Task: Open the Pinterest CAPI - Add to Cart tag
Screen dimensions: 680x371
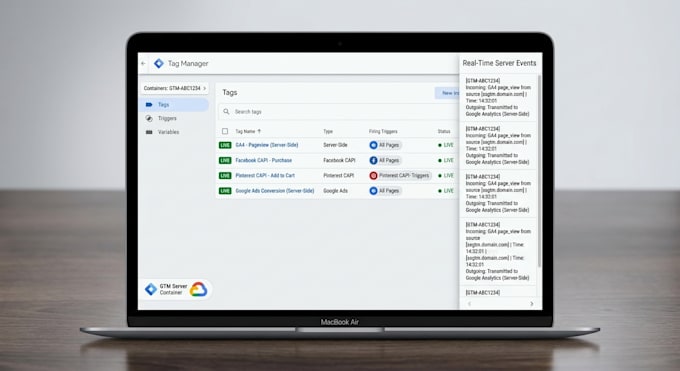Action: tap(265, 175)
